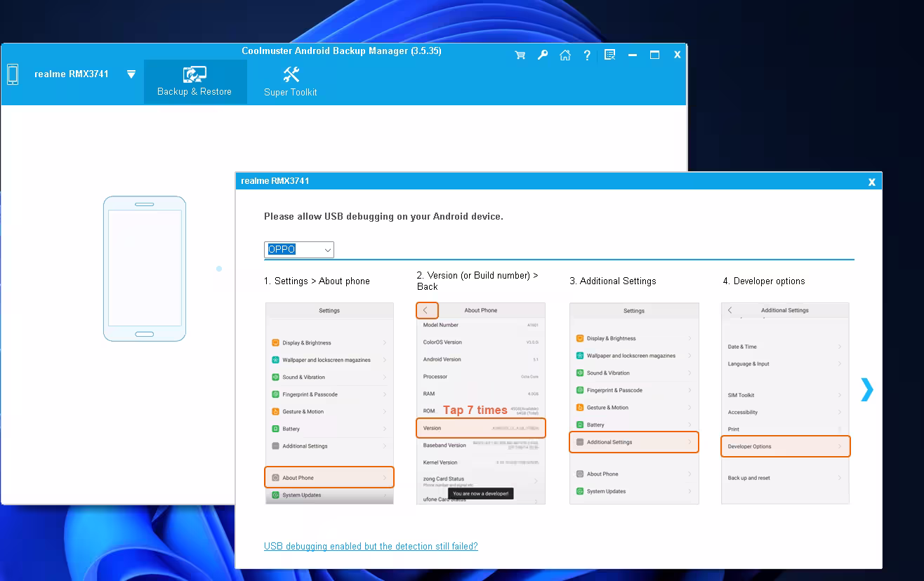Click step 4 Developer Options screenshot thumbnail

coord(786,403)
